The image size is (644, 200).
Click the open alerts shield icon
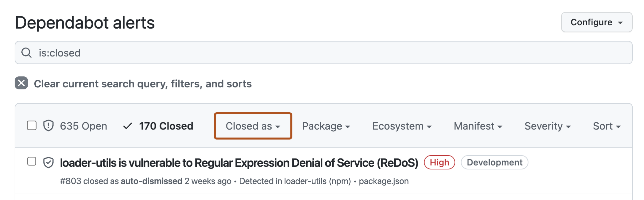tap(47, 126)
